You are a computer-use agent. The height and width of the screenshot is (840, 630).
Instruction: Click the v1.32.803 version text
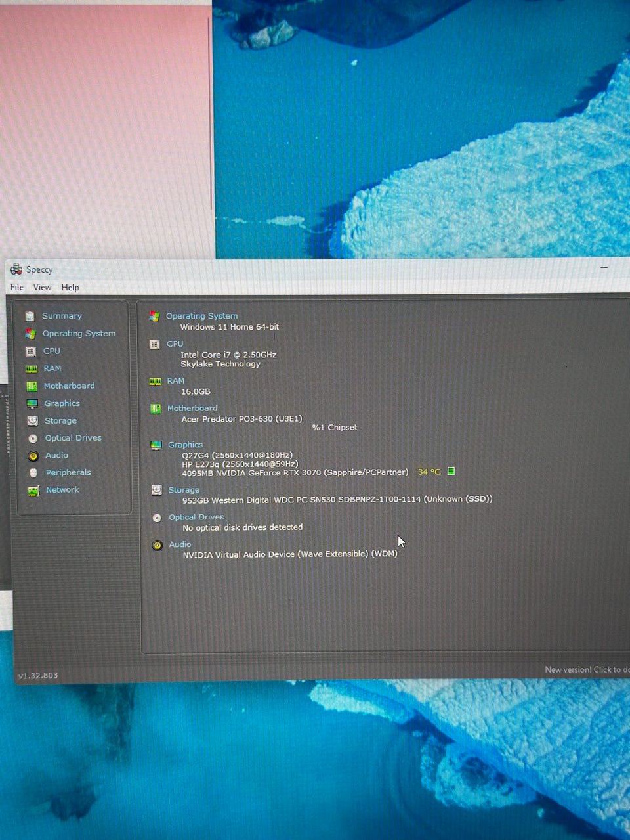tap(38, 675)
